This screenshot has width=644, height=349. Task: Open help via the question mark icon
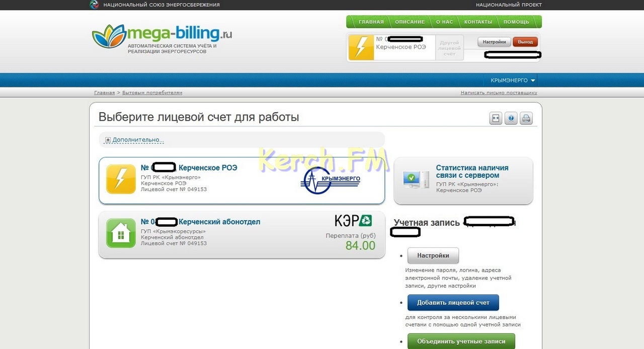(x=511, y=118)
